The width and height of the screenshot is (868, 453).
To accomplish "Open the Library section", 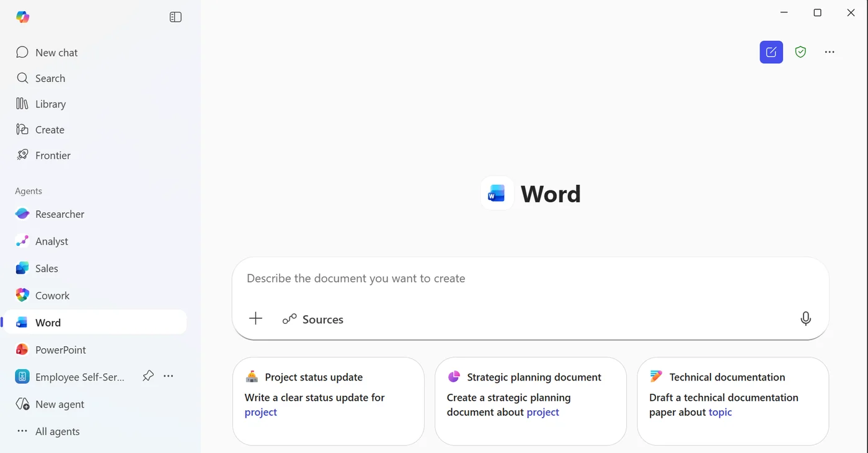I will click(x=94, y=104).
